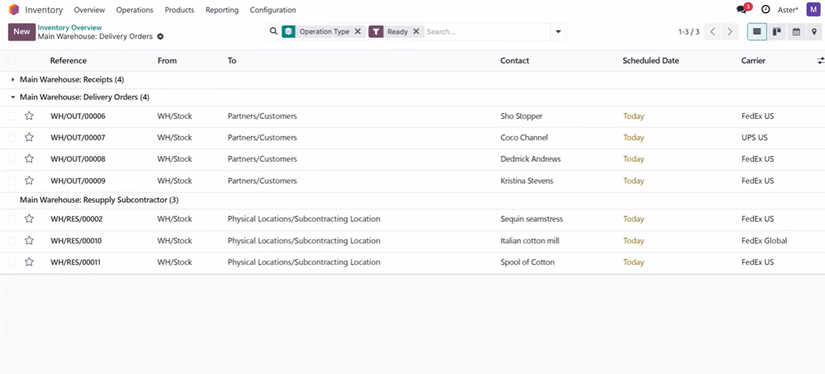Open optional columns adjust icon
The image size is (825, 374).
820,61
